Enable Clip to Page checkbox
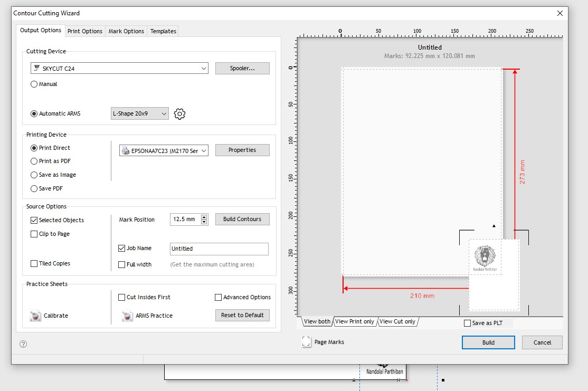The width and height of the screenshot is (588, 391). point(34,234)
